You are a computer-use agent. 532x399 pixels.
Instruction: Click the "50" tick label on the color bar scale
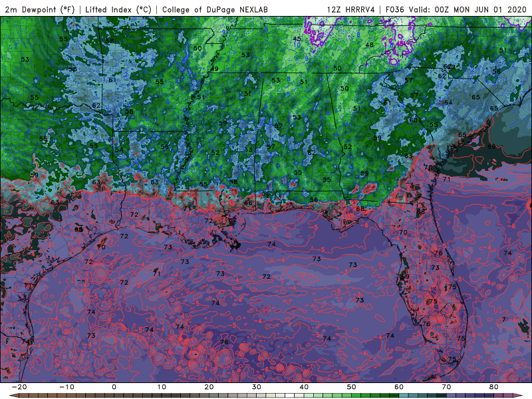352,387
